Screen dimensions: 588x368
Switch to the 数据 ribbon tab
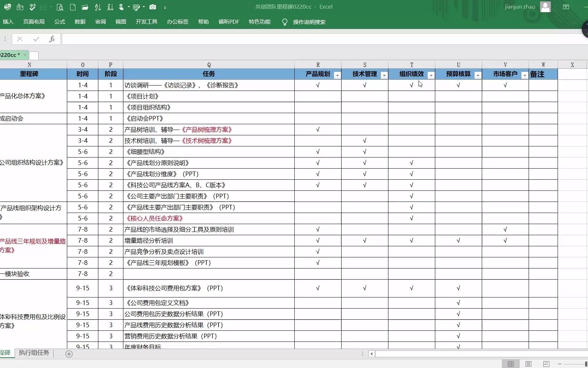(79, 22)
